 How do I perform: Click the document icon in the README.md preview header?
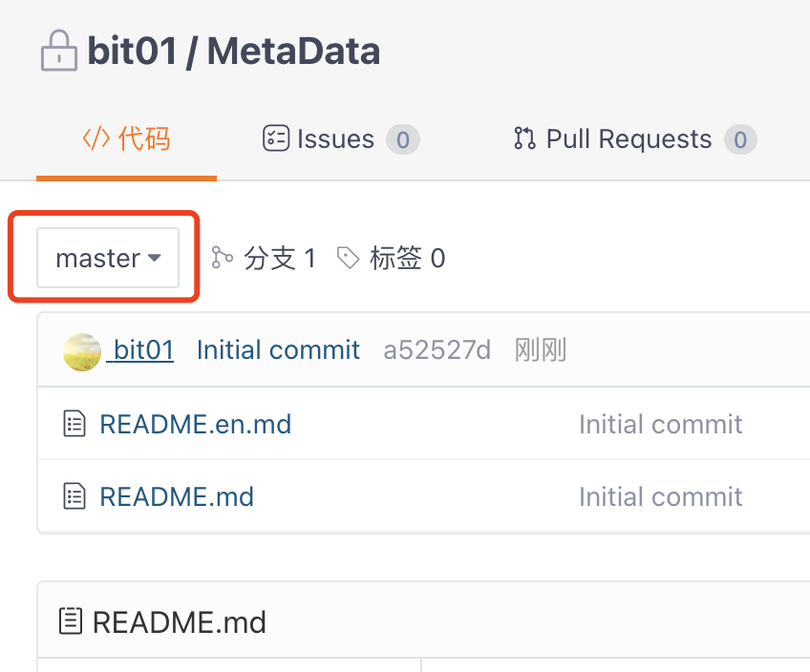71,620
